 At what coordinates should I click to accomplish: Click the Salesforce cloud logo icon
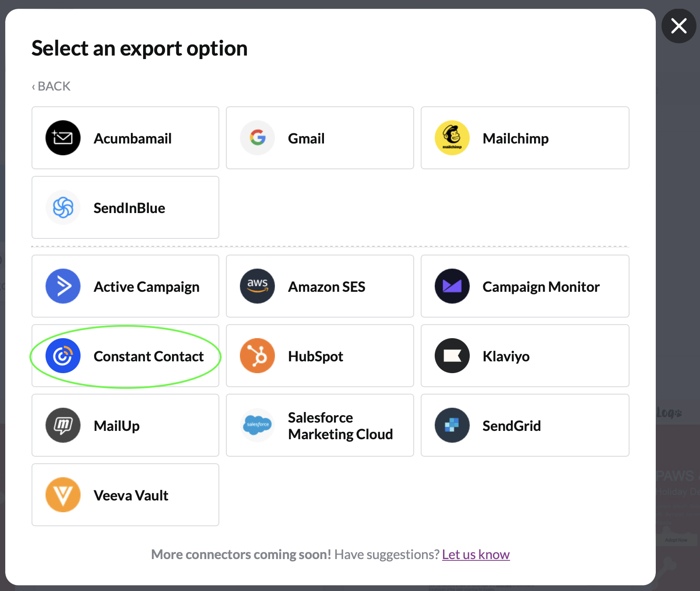(257, 425)
